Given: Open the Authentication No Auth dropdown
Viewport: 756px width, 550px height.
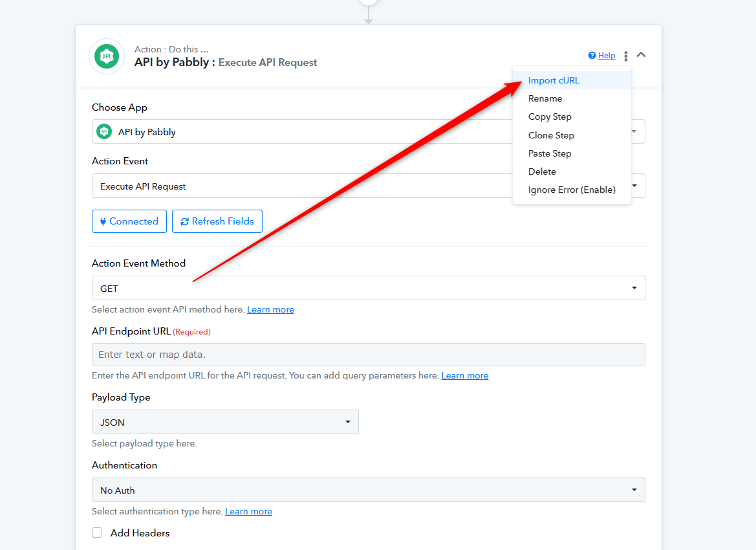Looking at the screenshot, I should (x=369, y=490).
